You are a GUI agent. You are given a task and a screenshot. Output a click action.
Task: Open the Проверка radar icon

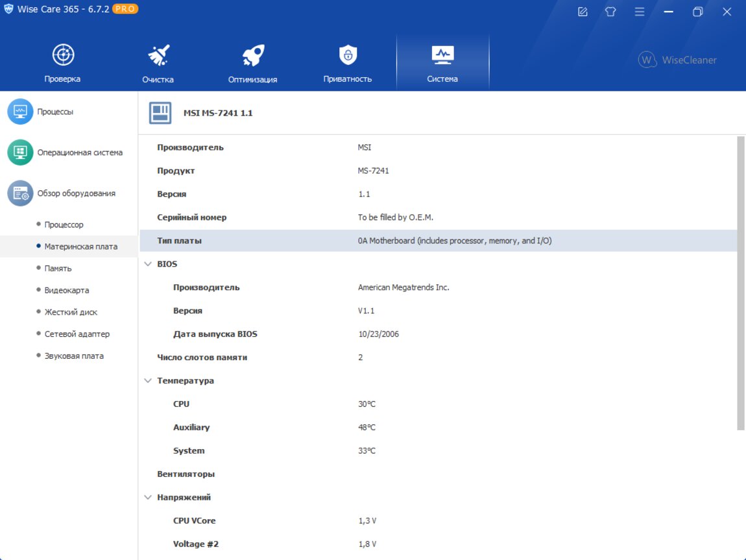tap(63, 55)
